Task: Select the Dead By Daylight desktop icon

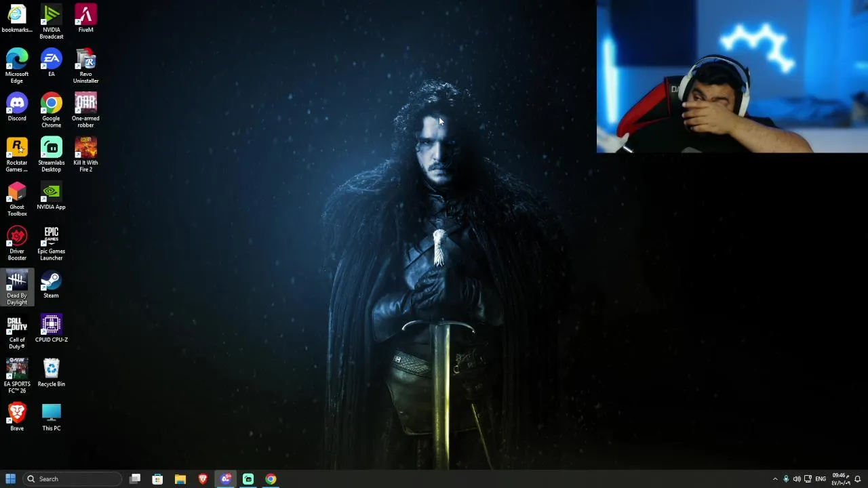Action: 17,287
